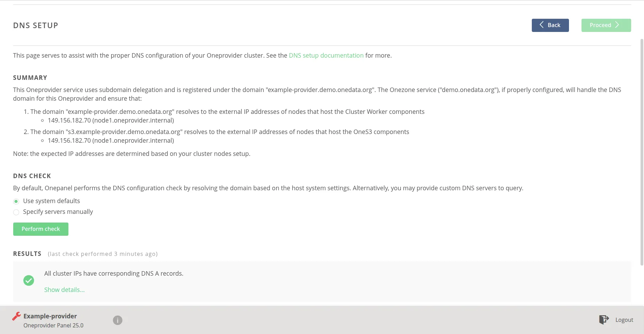Viewport: 644px width, 334px height.
Task: Click the left chevron icon on Back
Action: (541, 25)
